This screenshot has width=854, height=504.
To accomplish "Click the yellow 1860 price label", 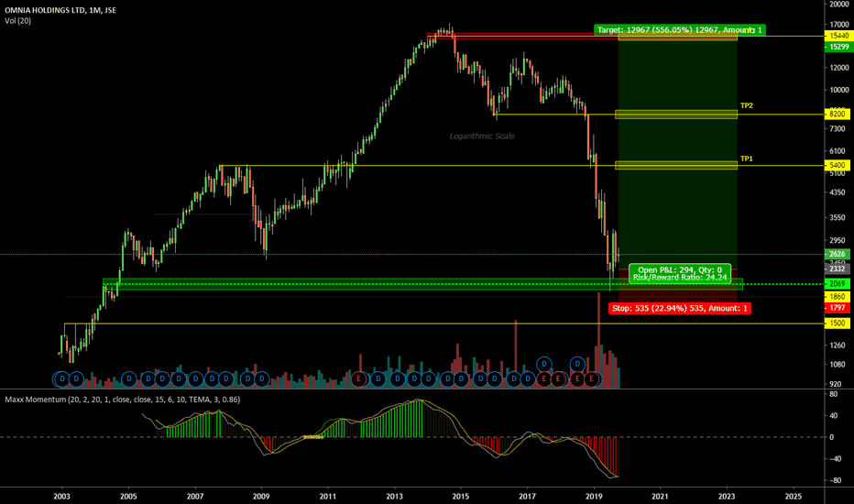I will point(838,296).
